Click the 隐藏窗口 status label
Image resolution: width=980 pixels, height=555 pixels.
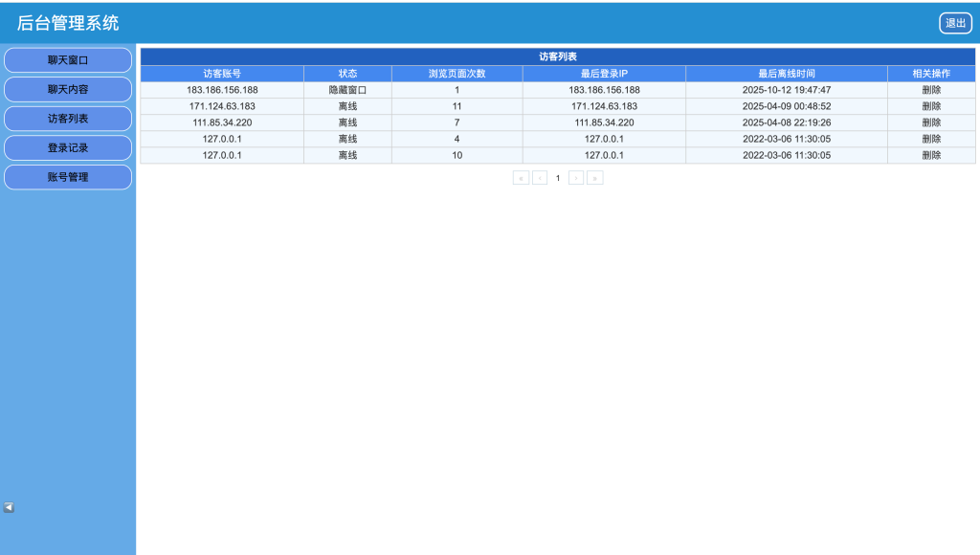[x=348, y=89]
